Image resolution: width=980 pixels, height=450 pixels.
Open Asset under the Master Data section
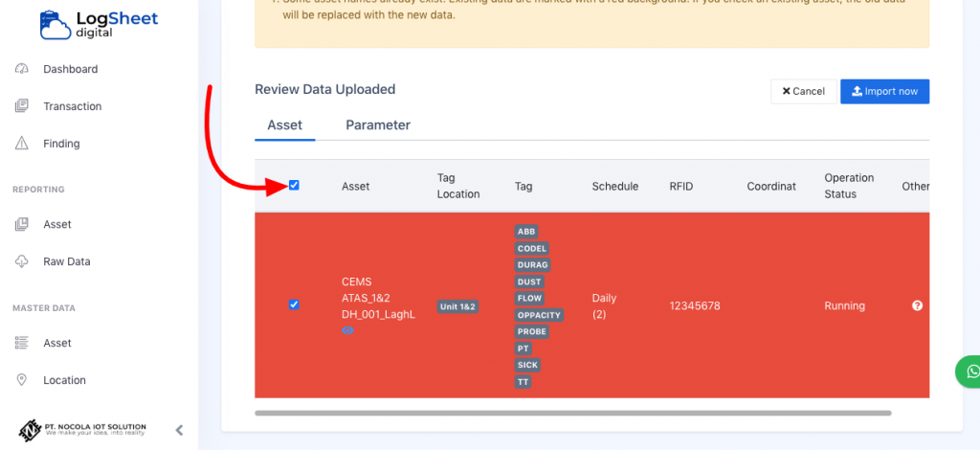click(56, 343)
